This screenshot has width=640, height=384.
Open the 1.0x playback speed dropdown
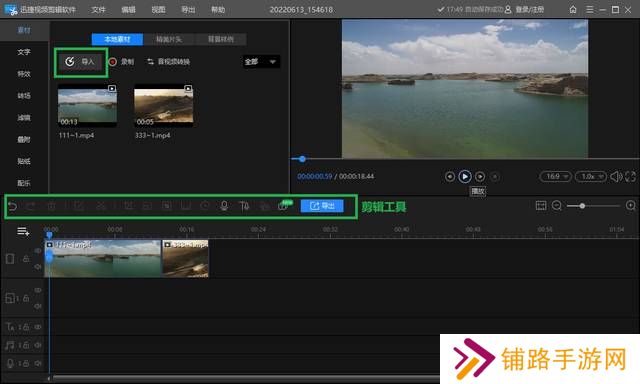tap(591, 176)
